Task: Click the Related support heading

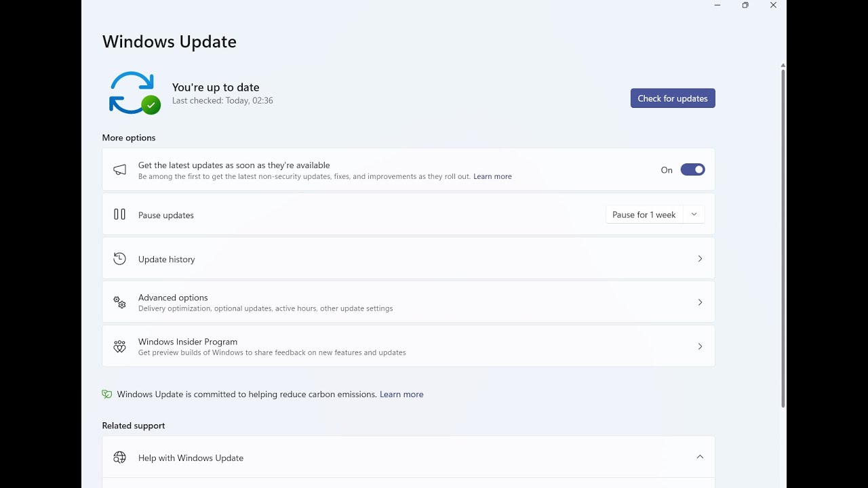Action: point(134,426)
